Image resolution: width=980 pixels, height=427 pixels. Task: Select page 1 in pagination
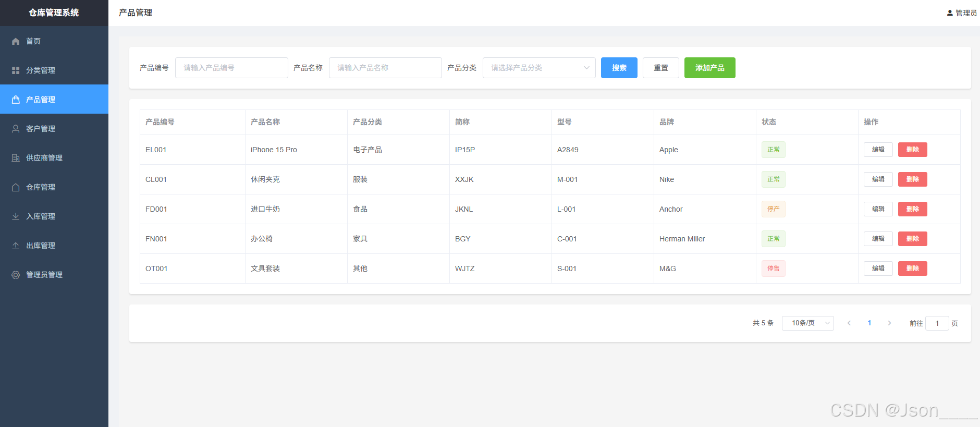point(869,323)
